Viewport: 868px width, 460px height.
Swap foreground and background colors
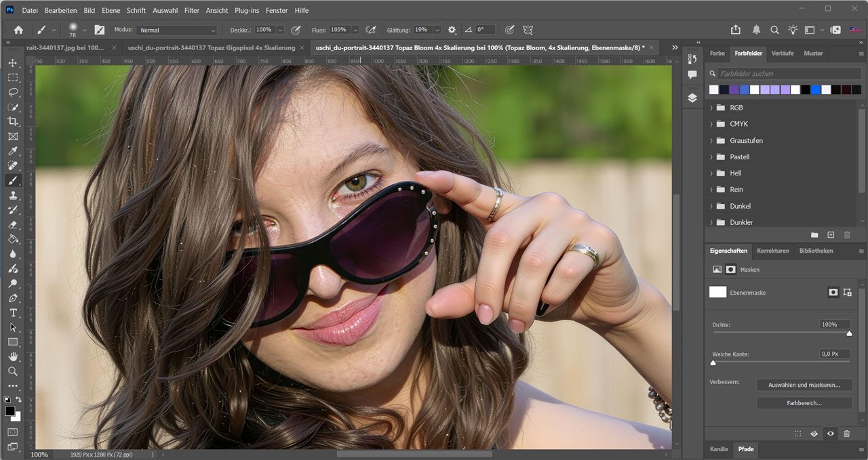pyautogui.click(x=18, y=400)
